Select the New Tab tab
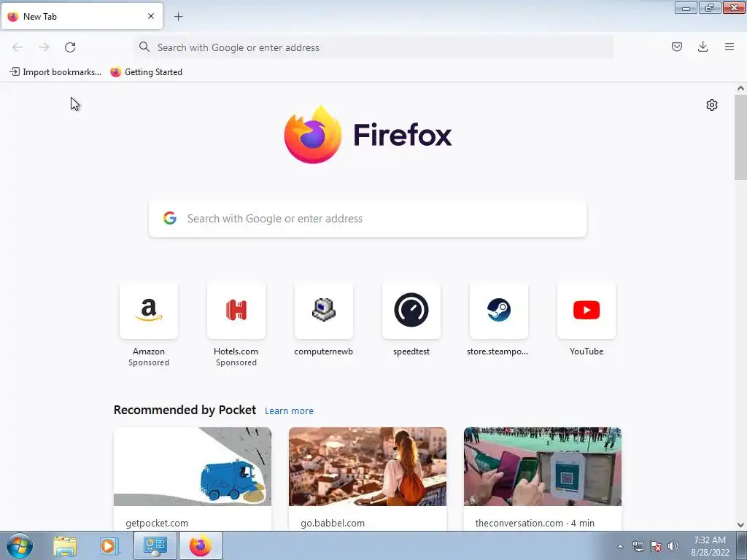Viewport: 747px width, 560px height. click(x=82, y=16)
